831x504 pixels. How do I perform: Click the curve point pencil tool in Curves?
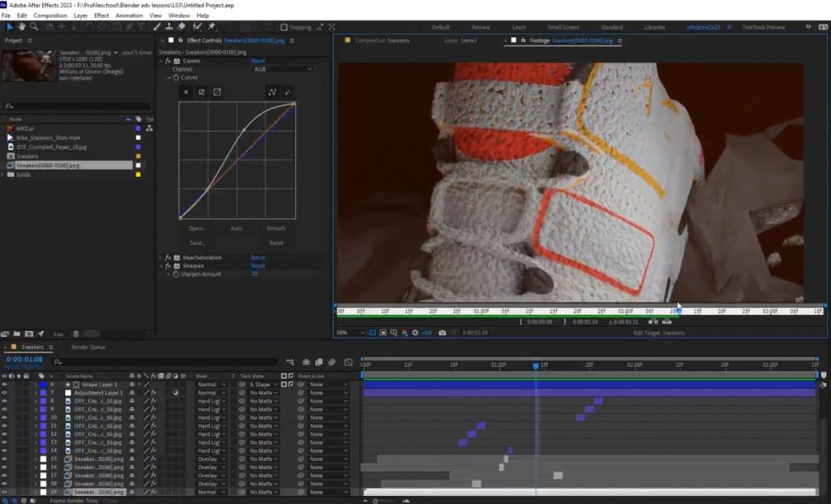pyautogui.click(x=287, y=93)
